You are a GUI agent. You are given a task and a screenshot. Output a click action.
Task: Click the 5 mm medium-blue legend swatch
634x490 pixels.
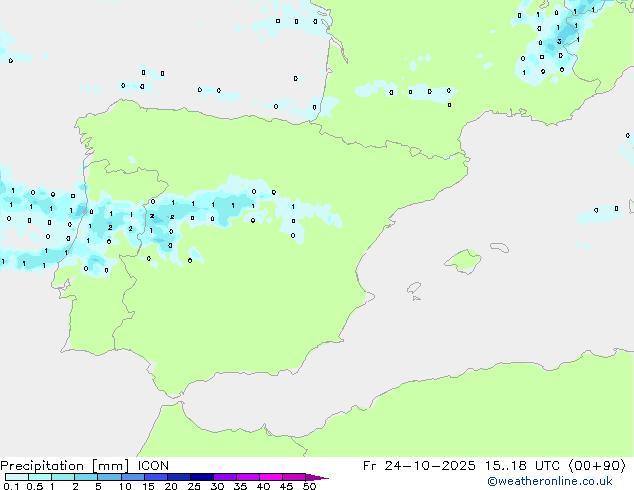point(110,477)
